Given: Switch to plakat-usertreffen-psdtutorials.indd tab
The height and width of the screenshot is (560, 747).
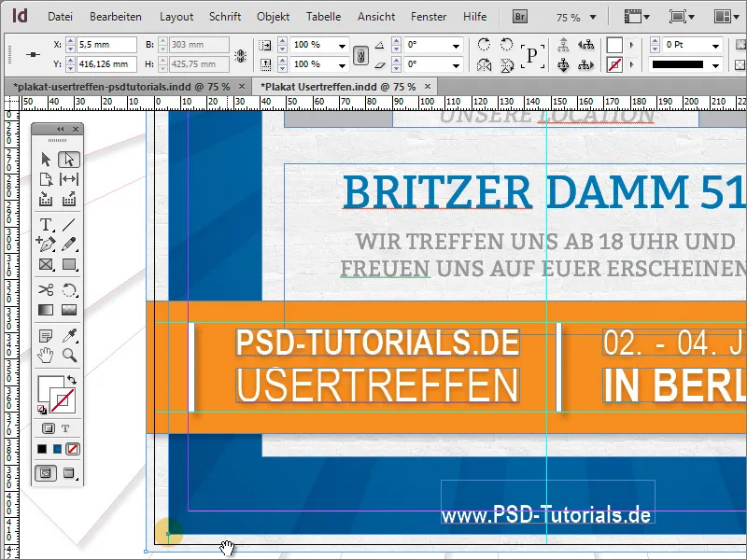Looking at the screenshot, I should coord(122,87).
